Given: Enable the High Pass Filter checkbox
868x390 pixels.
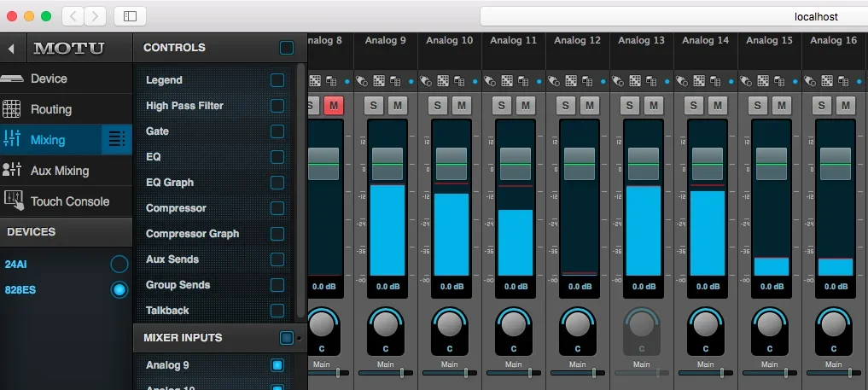Looking at the screenshot, I should coord(277,106).
